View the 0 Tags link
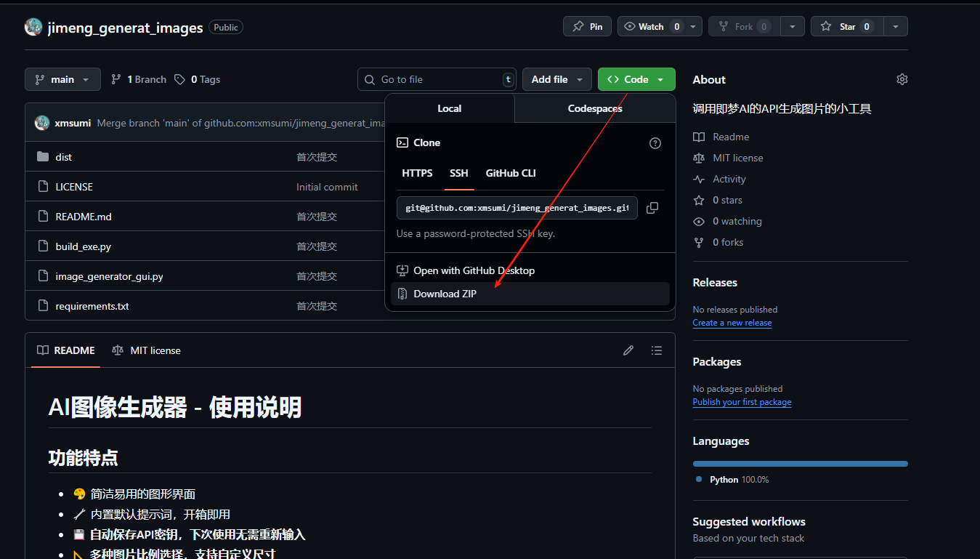Viewport: 980px width, 559px height. (198, 79)
